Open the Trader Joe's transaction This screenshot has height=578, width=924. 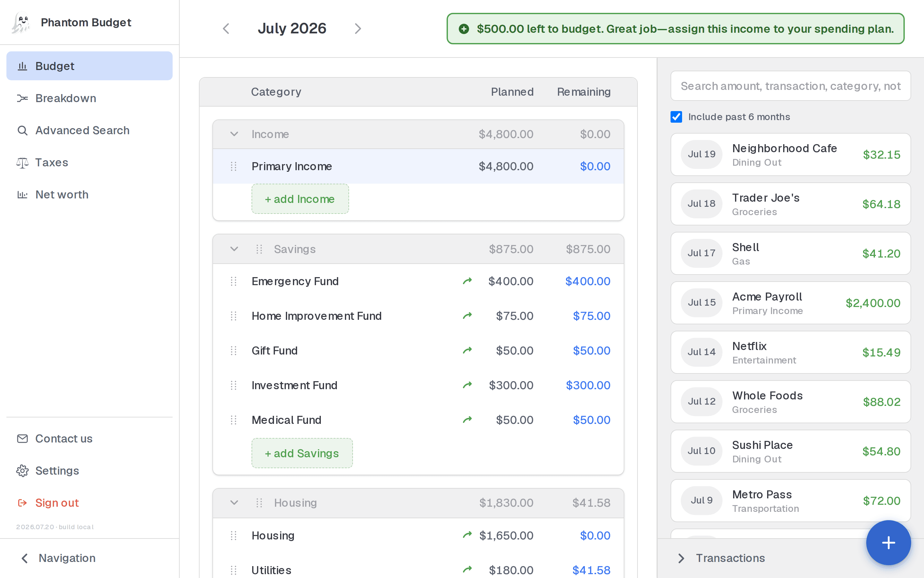tap(790, 204)
